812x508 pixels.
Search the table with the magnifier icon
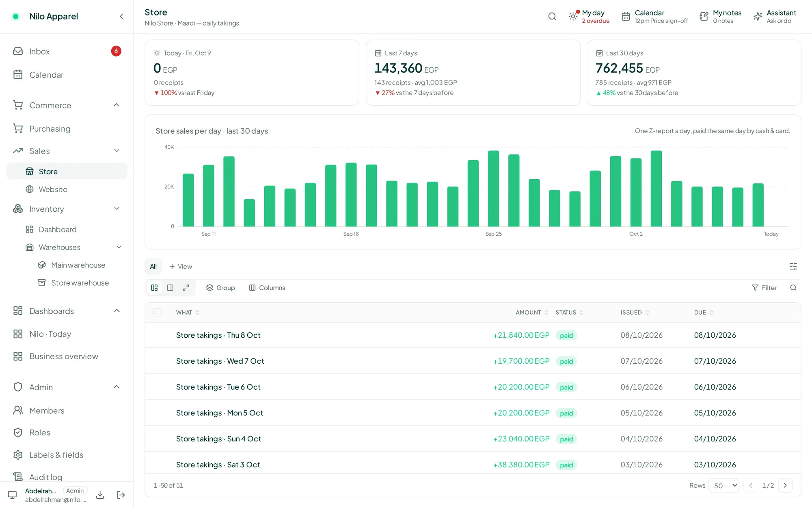793,288
